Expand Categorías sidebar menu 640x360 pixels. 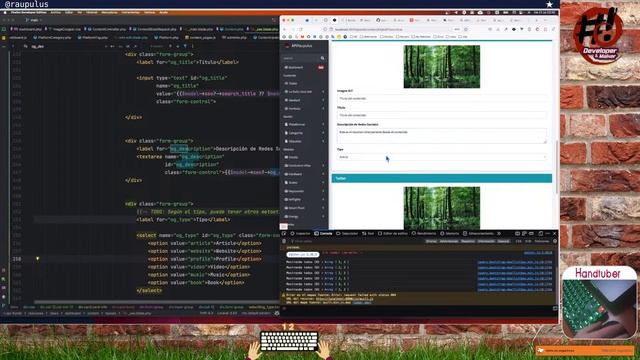click(x=304, y=133)
